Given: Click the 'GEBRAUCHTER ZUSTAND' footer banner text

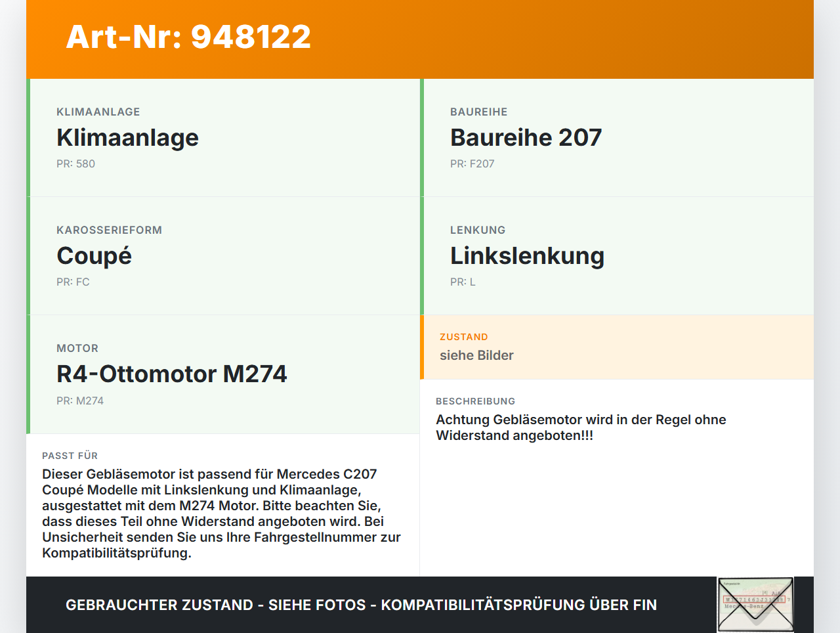Looking at the screenshot, I should tap(361, 605).
